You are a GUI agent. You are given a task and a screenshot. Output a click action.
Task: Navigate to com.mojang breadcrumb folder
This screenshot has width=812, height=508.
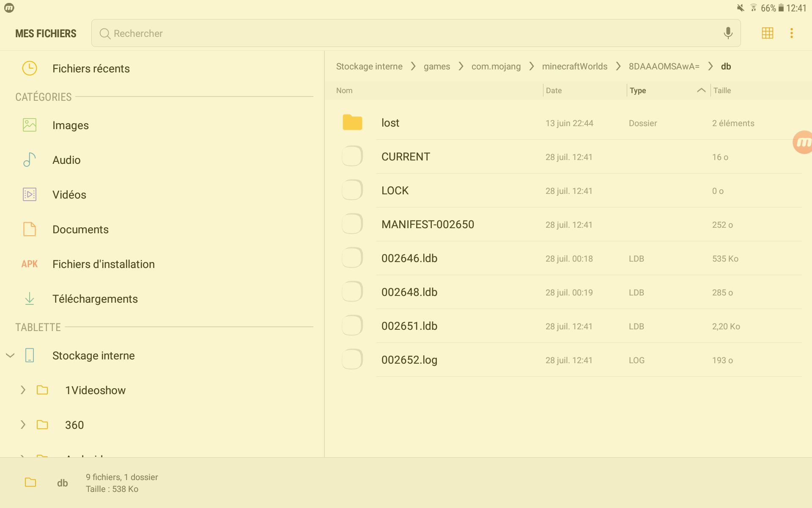pyautogui.click(x=496, y=66)
